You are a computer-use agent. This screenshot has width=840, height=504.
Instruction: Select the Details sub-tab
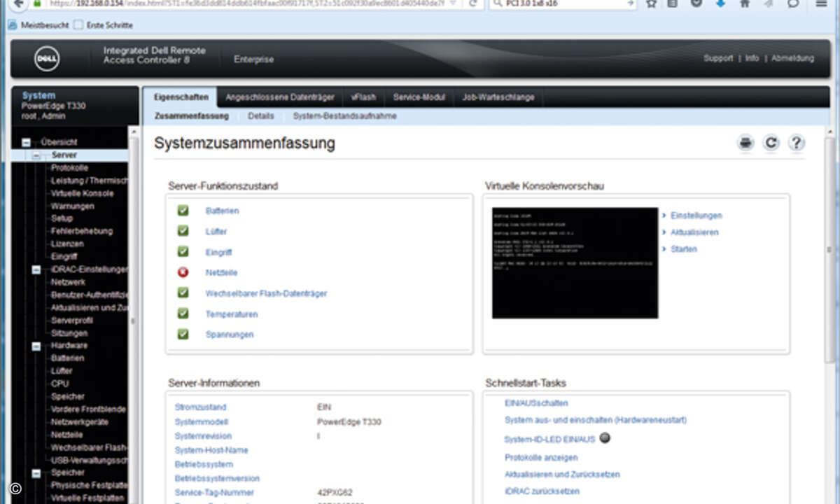coord(260,116)
